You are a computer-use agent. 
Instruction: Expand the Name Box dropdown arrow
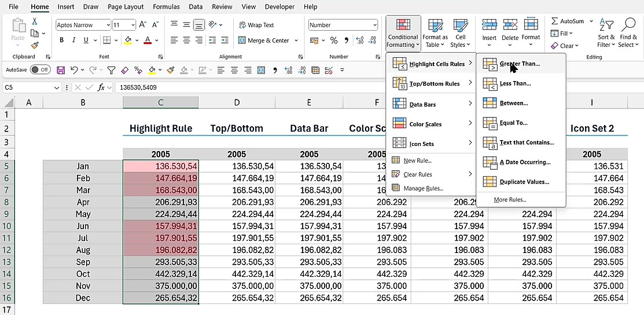pos(57,87)
